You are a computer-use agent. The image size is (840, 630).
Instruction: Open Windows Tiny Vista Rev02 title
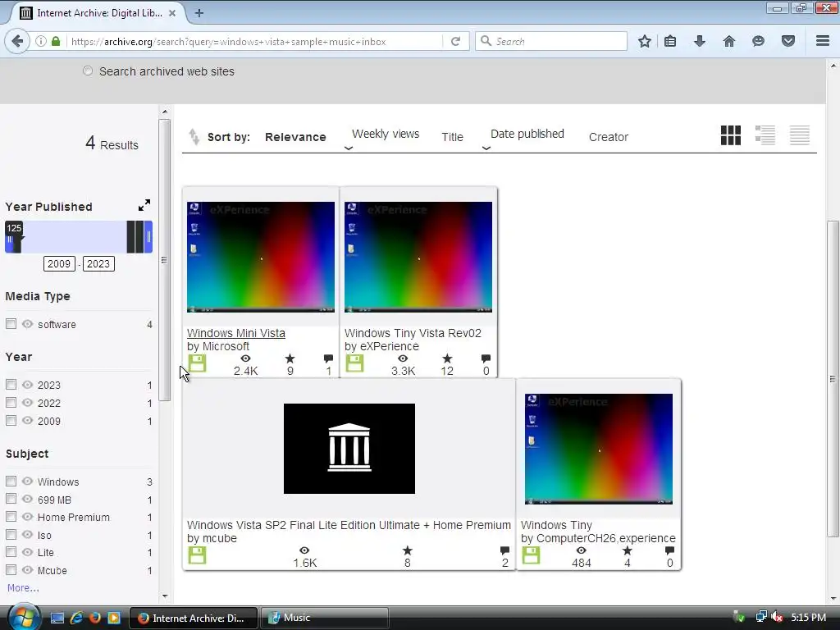pyautogui.click(x=413, y=333)
